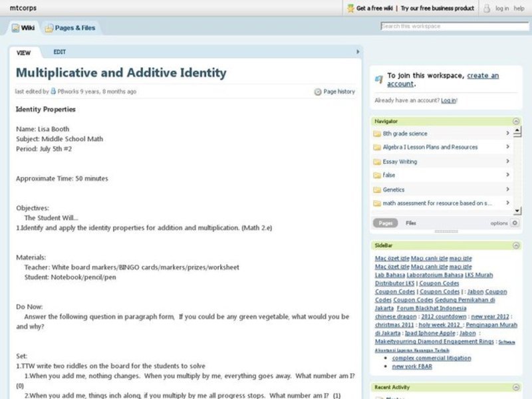The height and width of the screenshot is (399, 532).
Task: Collapse the SideBar panel
Action: [516, 245]
